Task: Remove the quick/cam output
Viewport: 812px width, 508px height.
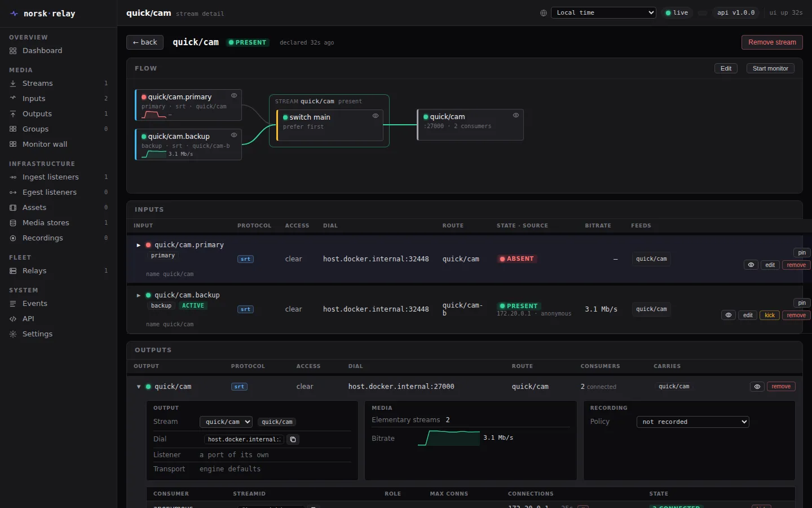Action: pos(781,387)
